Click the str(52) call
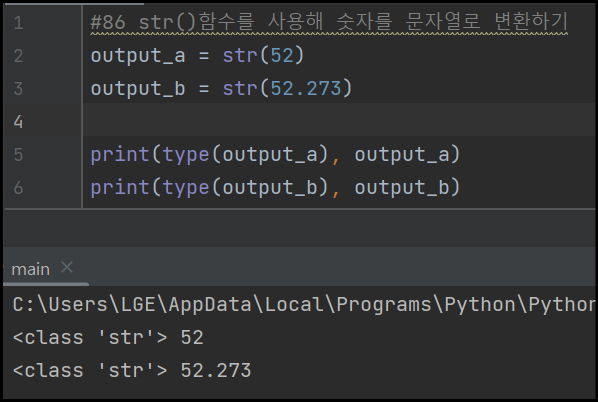Image resolution: width=598 pixels, height=402 pixels. point(263,56)
